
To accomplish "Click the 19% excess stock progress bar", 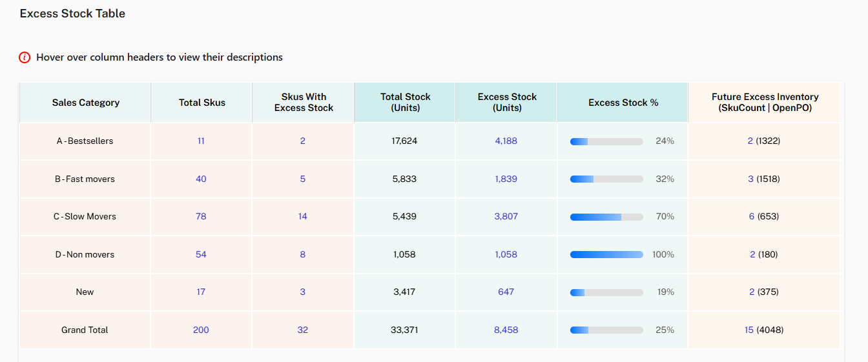I will click(x=606, y=292).
